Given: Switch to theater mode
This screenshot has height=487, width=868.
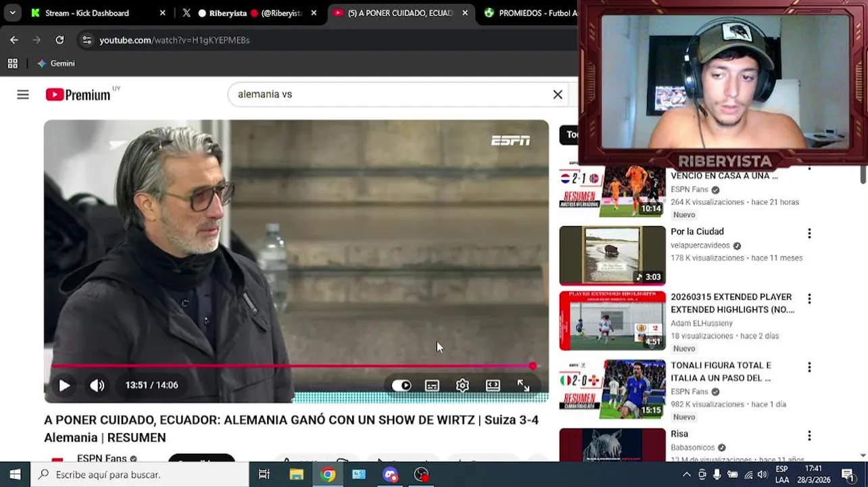Looking at the screenshot, I should coord(493,386).
